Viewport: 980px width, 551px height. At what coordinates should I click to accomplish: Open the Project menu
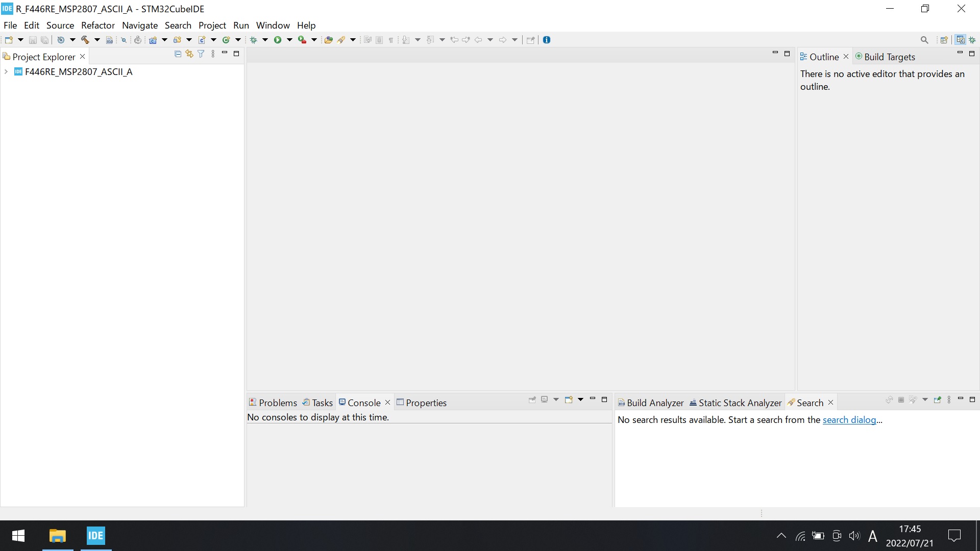point(212,25)
